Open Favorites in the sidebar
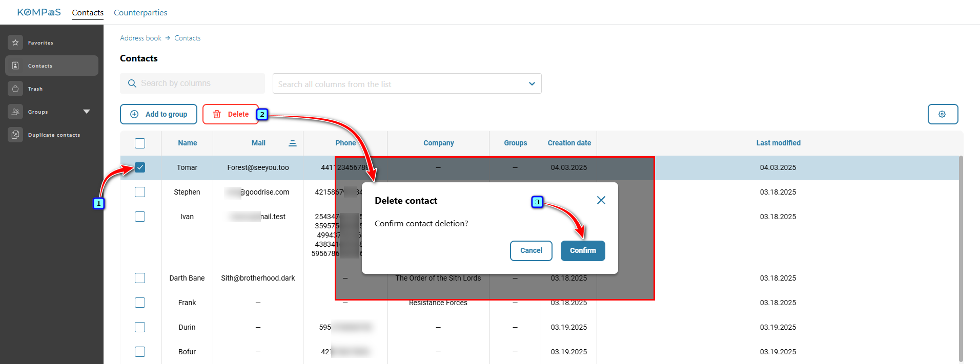 pyautogui.click(x=40, y=43)
